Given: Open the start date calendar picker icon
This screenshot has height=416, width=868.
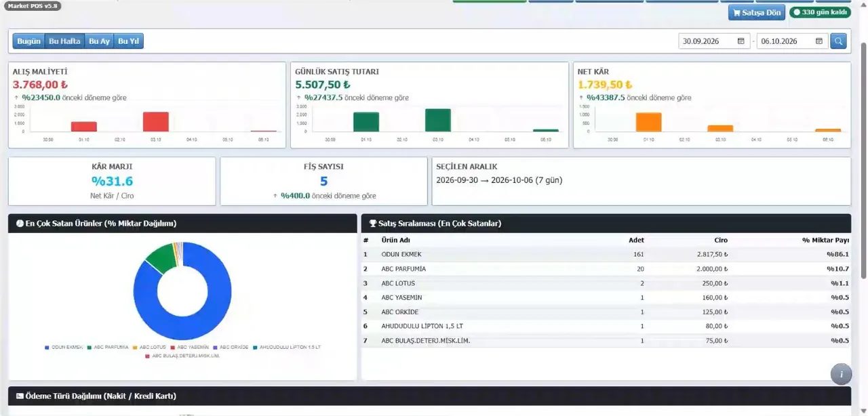Looking at the screenshot, I should [741, 41].
